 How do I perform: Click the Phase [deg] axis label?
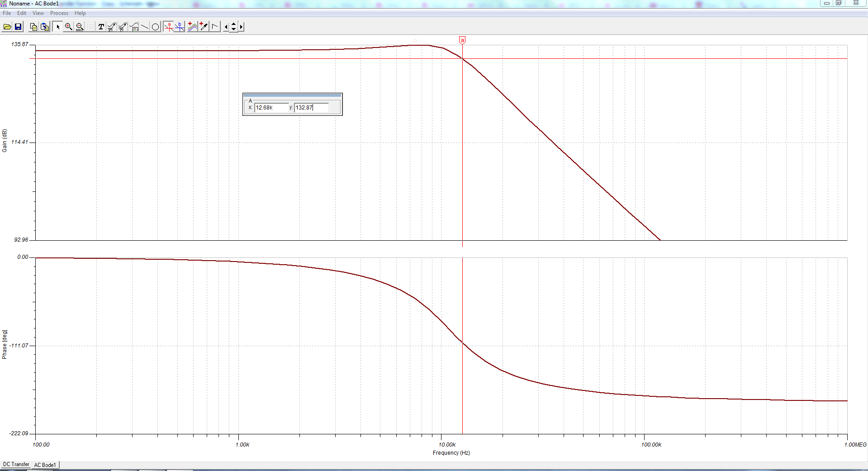click(x=5, y=344)
